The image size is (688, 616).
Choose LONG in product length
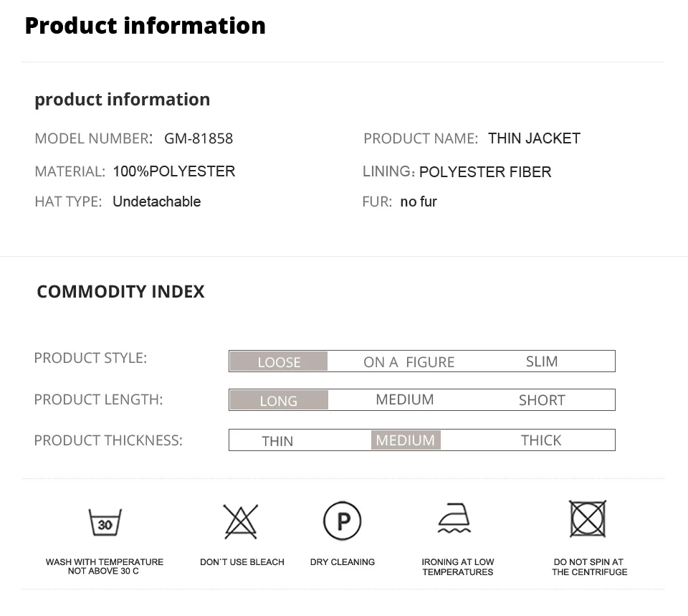pyautogui.click(x=279, y=400)
